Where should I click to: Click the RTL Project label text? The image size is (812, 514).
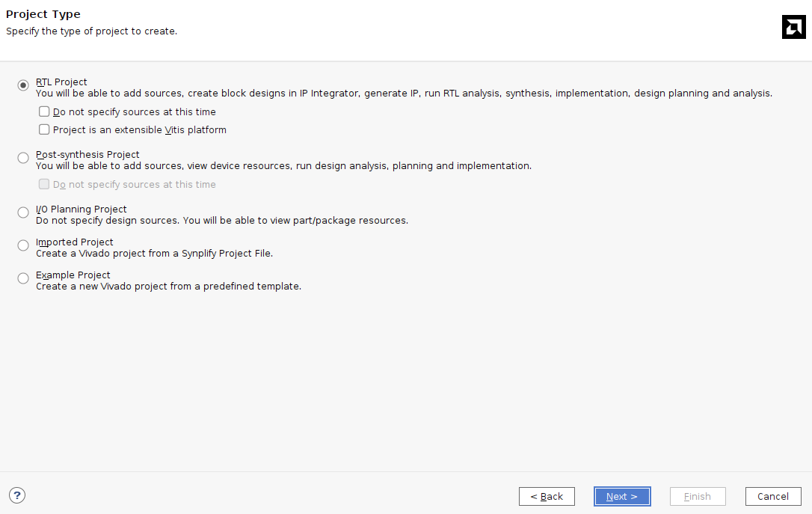click(61, 82)
